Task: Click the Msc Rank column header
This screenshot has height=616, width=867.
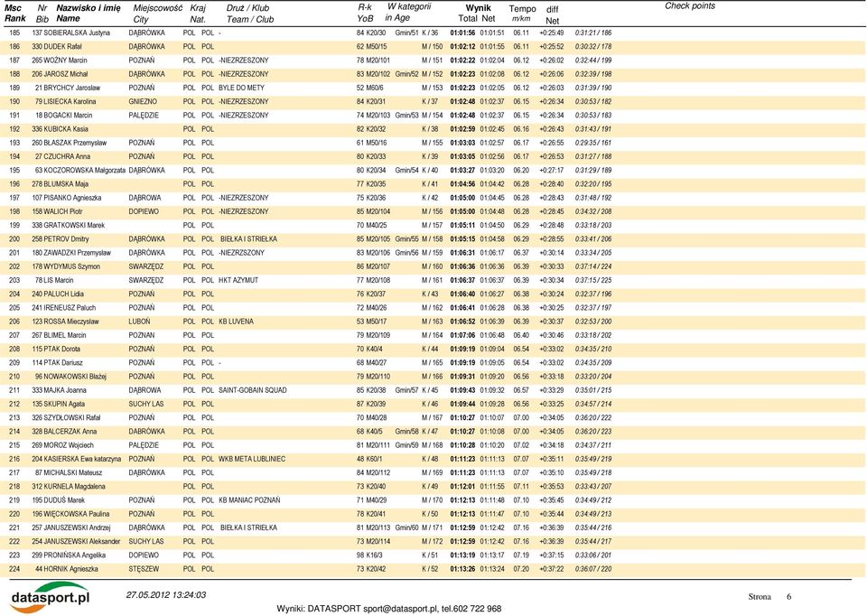Action: point(15,14)
